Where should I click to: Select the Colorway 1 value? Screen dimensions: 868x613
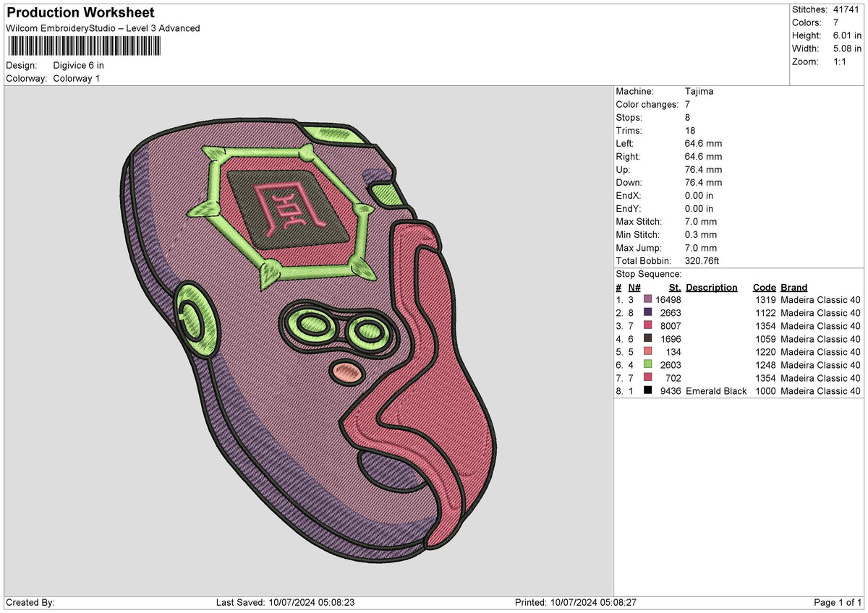[77, 78]
